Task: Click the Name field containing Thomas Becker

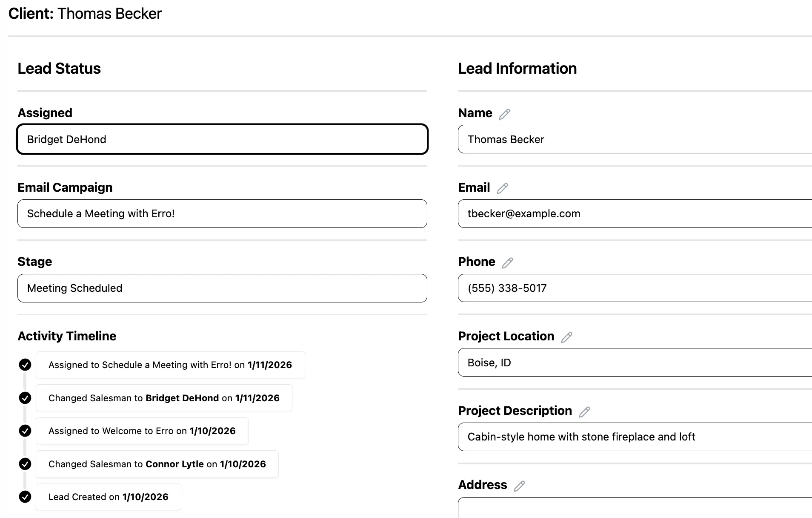Action: coord(634,139)
